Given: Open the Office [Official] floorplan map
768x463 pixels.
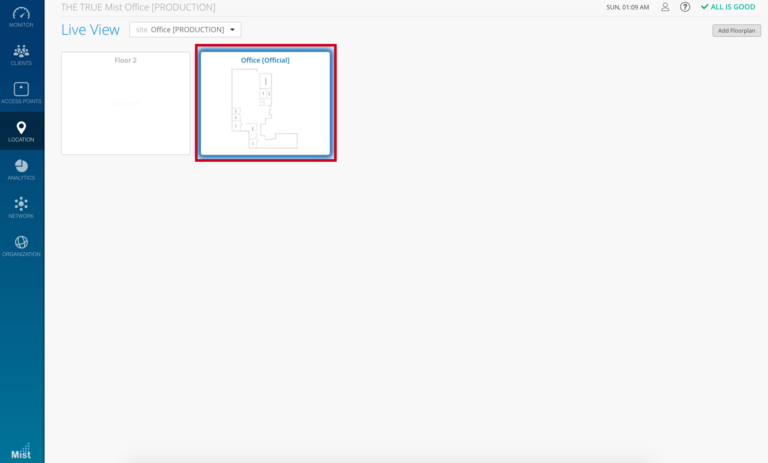Looking at the screenshot, I should [265, 110].
